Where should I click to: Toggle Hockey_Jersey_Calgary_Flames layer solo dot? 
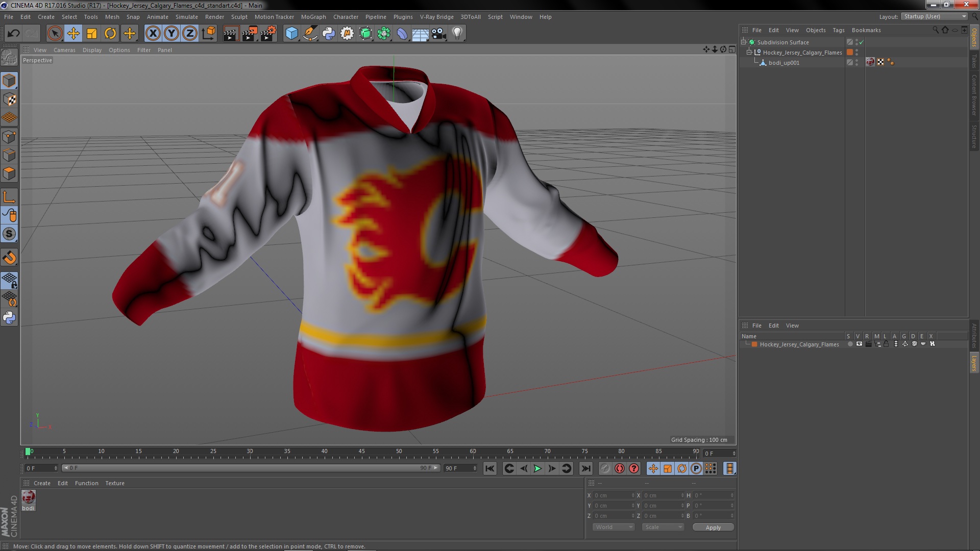coord(850,344)
